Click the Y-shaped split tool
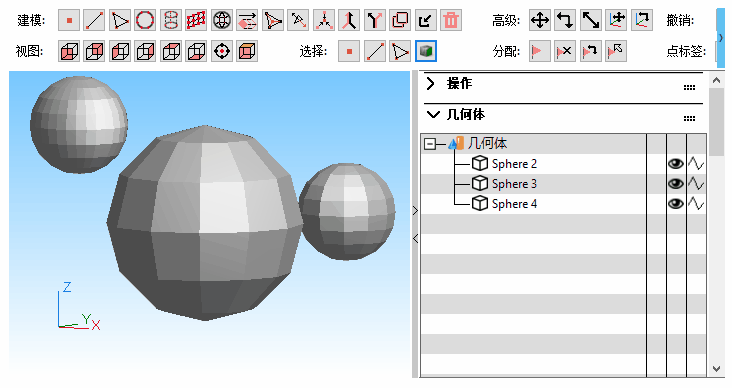The width and height of the screenshot is (732, 388). coord(374,21)
